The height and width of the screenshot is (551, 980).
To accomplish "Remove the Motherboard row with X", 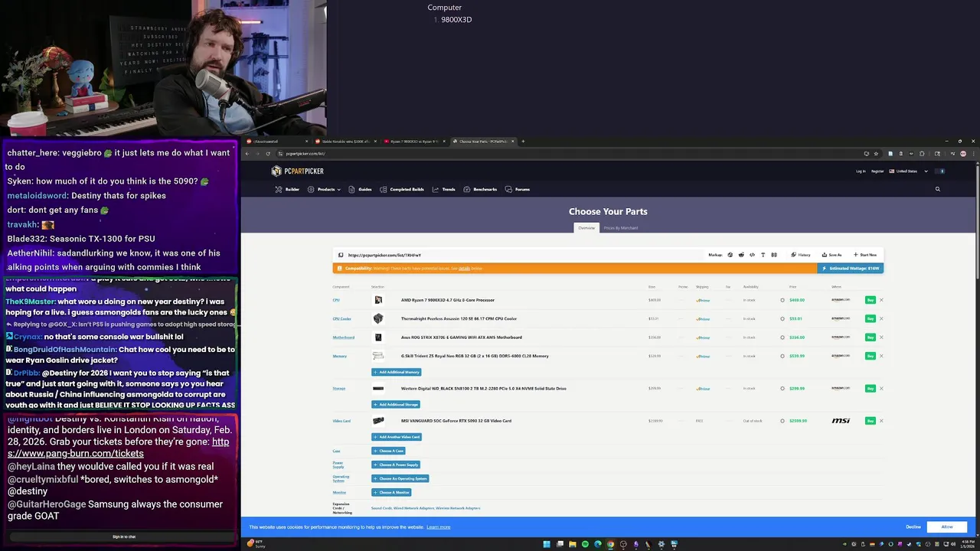I will tap(881, 337).
